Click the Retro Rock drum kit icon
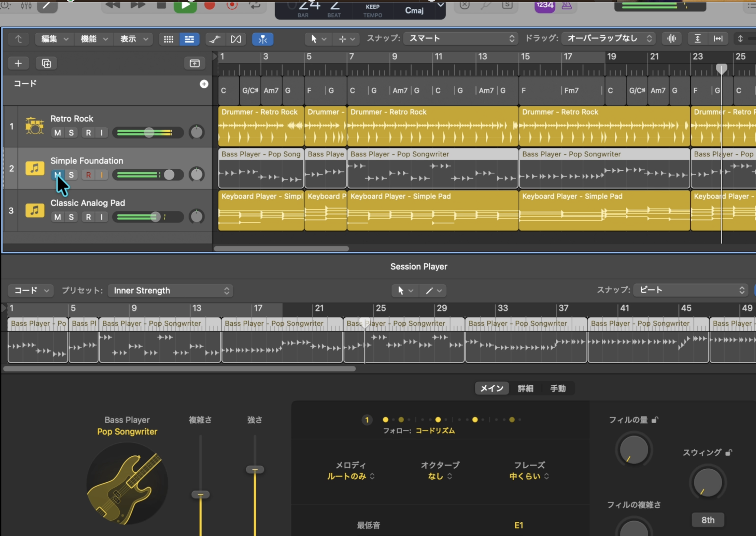The height and width of the screenshot is (536, 756). click(35, 126)
